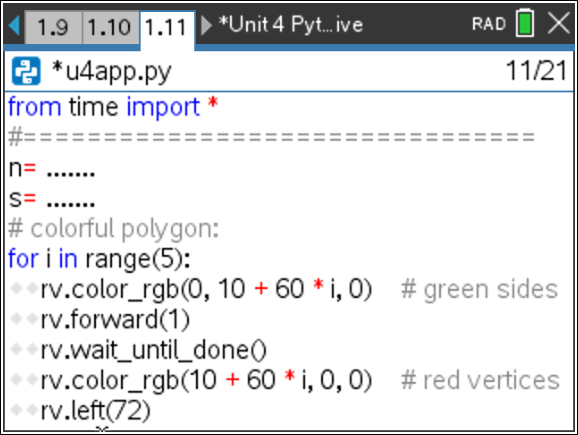This screenshot has height=435, width=578.
Task: Click the green battery indicator icon
Action: (x=525, y=23)
